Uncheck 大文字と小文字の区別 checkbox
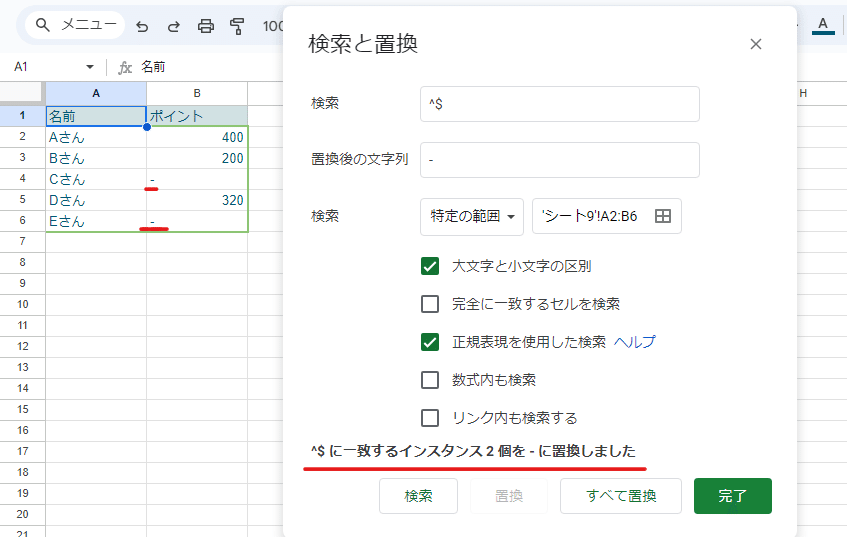847x537 pixels. (430, 266)
